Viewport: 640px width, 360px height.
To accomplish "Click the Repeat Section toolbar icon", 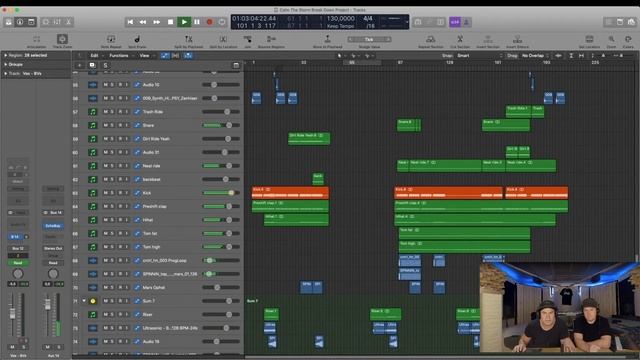I will click(x=430, y=39).
